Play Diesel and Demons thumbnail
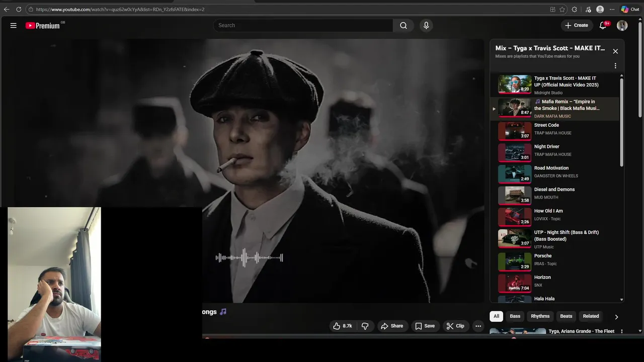 click(x=515, y=196)
